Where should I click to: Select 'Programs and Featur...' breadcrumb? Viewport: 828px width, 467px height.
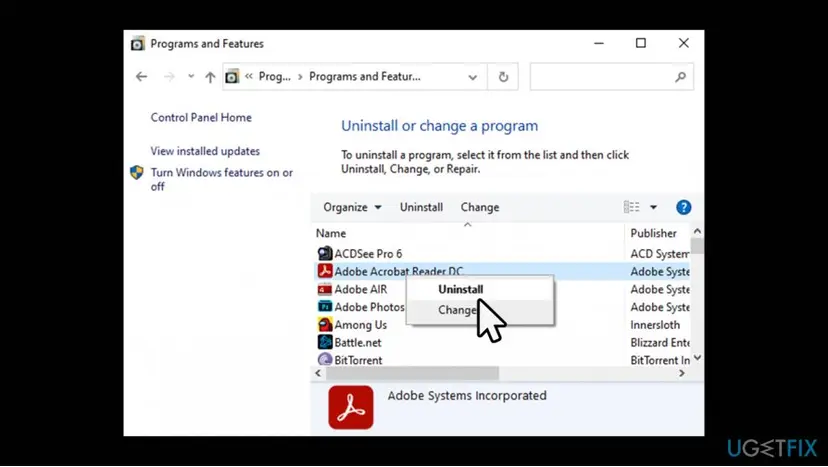coord(365,77)
